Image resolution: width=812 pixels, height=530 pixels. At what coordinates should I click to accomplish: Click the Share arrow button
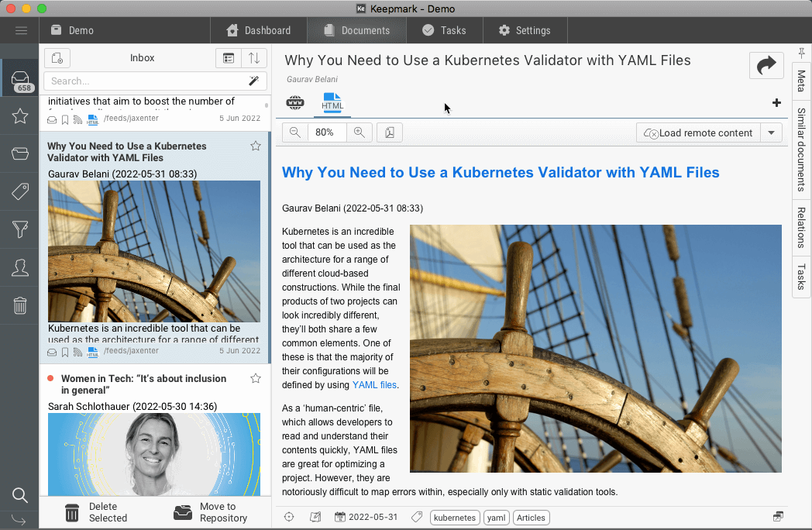pyautogui.click(x=766, y=66)
